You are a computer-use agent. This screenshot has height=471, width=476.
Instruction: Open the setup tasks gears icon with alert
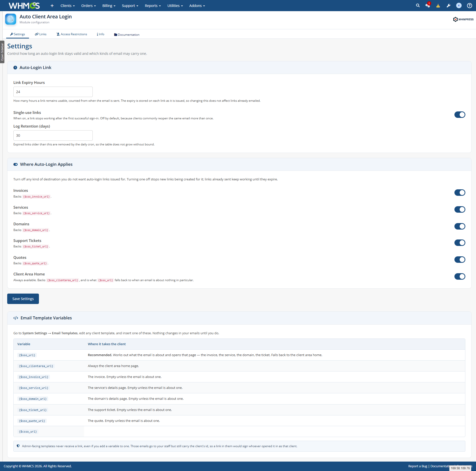pos(428,5)
